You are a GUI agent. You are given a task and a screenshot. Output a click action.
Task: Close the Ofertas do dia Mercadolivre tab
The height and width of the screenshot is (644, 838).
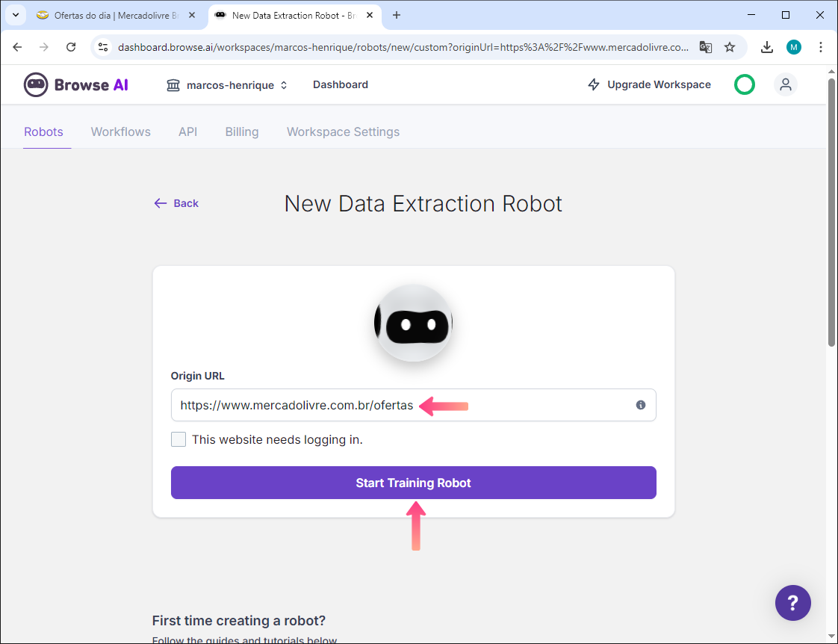click(192, 16)
